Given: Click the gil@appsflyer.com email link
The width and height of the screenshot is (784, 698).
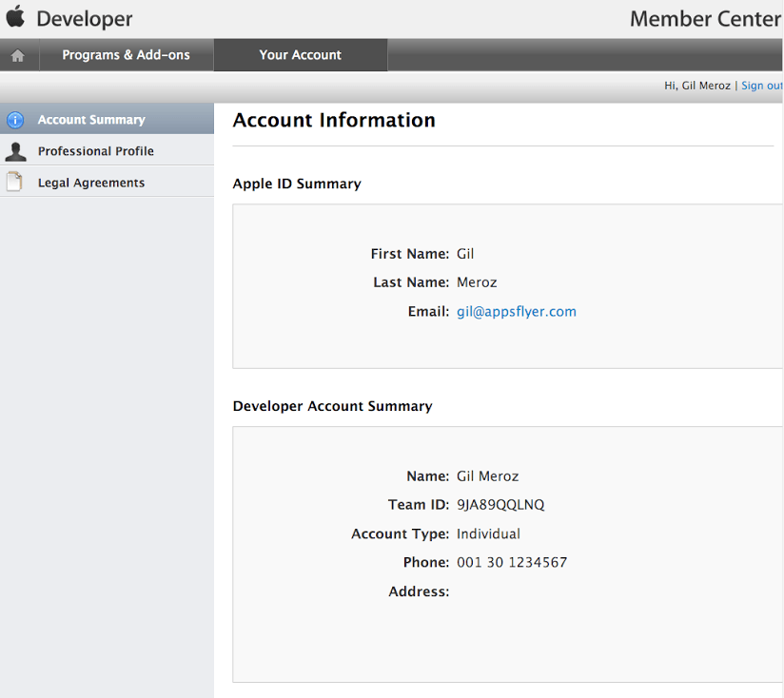Looking at the screenshot, I should [x=517, y=311].
